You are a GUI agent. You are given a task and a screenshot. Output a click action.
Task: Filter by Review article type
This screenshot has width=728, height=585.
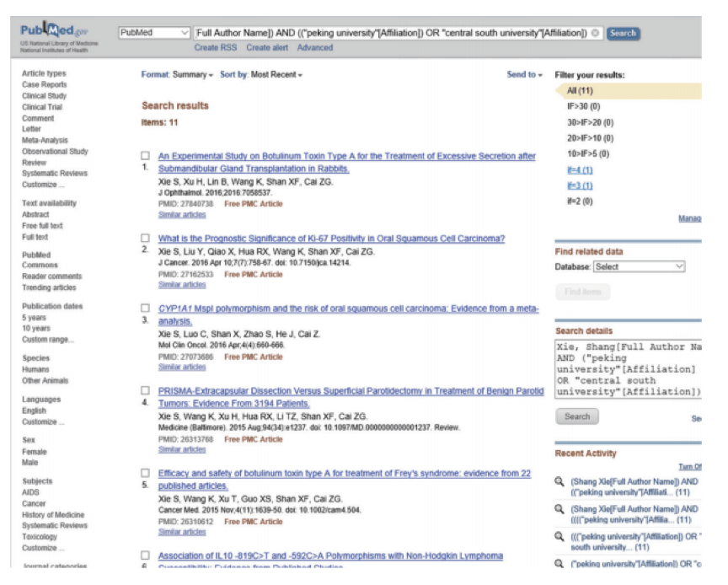point(34,163)
